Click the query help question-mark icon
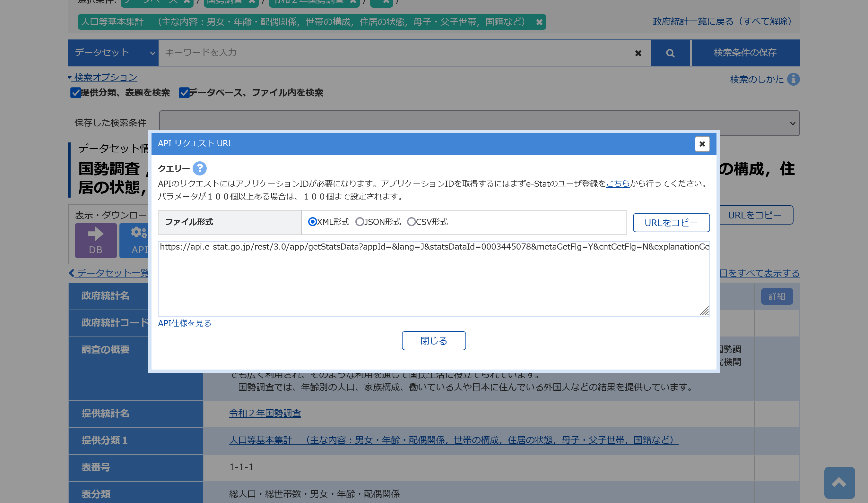The height and width of the screenshot is (503, 868). [x=199, y=168]
